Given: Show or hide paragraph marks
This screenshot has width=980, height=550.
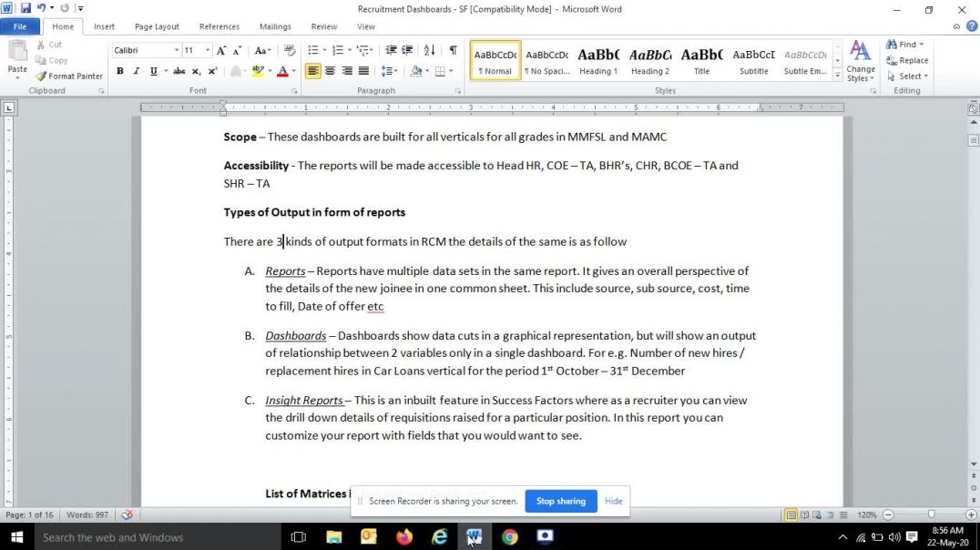Looking at the screenshot, I should click(453, 51).
